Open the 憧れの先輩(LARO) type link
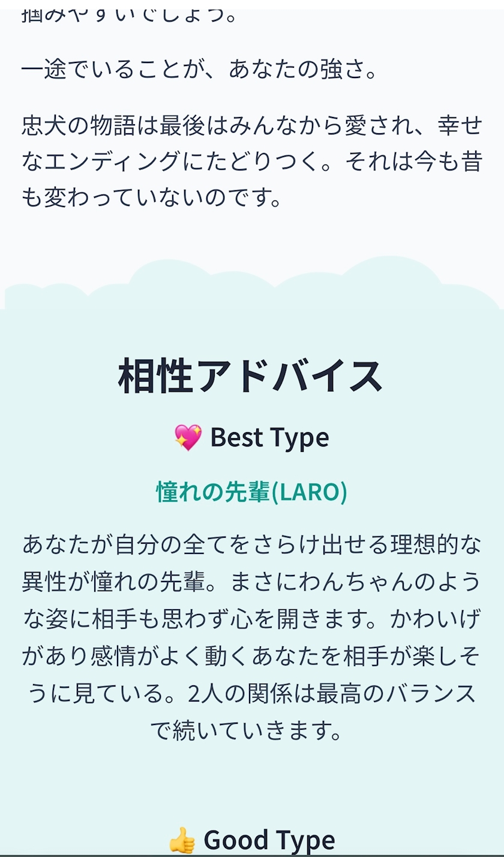 coord(251,492)
